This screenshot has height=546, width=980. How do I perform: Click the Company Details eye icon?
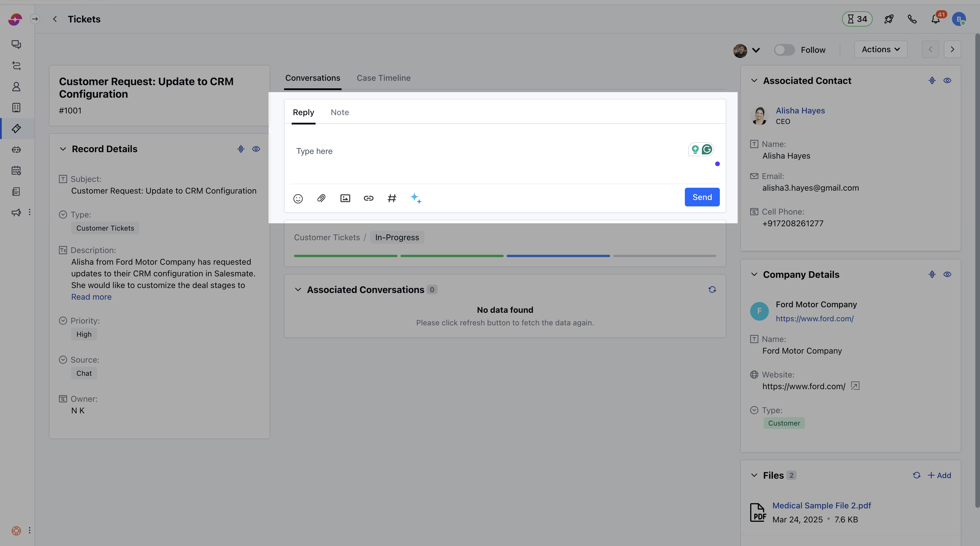947,275
